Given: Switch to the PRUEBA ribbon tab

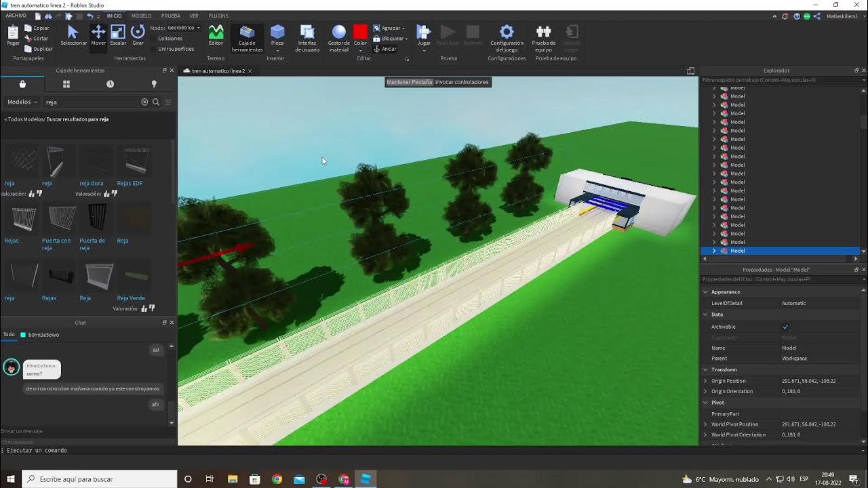Looking at the screenshot, I should 170,16.
